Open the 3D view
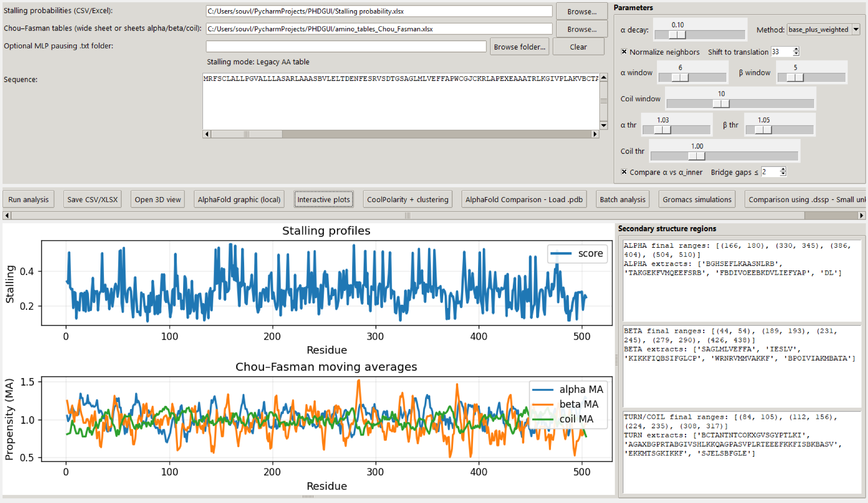Viewport: 868px width, 503px height. (x=157, y=199)
